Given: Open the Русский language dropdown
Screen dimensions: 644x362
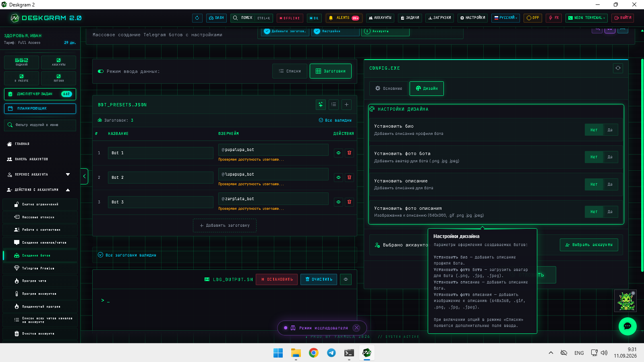Looking at the screenshot, I should pos(505,18).
